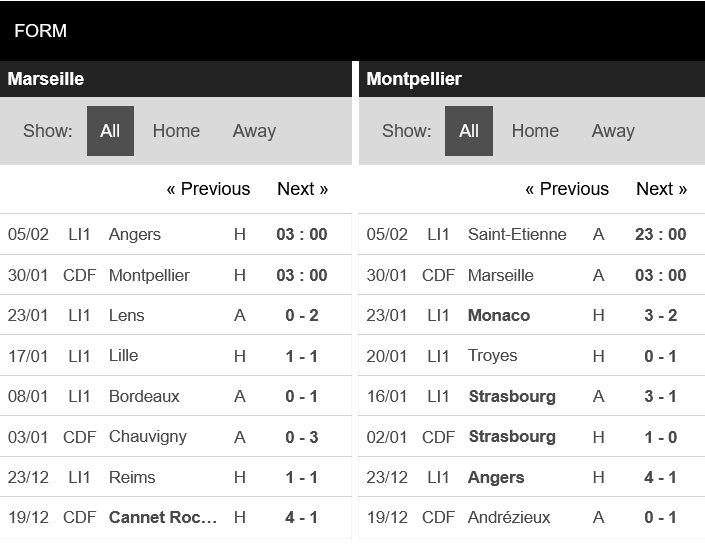705x547 pixels.
Task: Open Marseille's match against Lens
Action: tap(127, 315)
